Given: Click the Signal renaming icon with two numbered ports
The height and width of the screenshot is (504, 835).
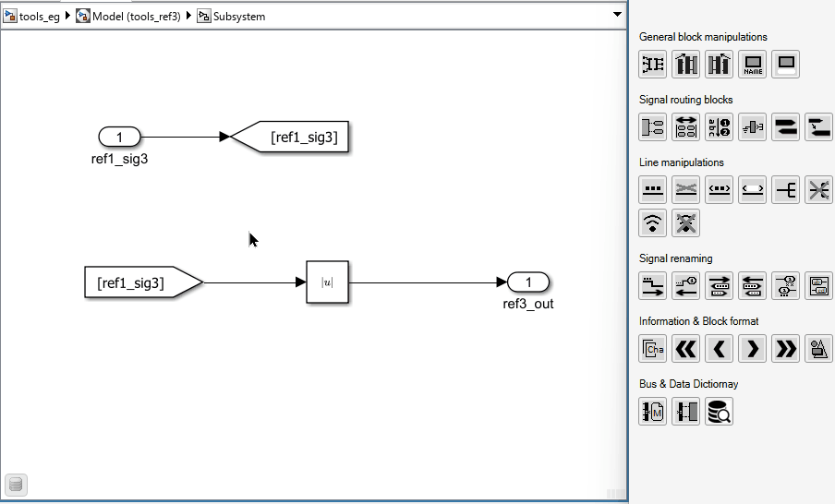Looking at the screenshot, I should coord(785,286).
